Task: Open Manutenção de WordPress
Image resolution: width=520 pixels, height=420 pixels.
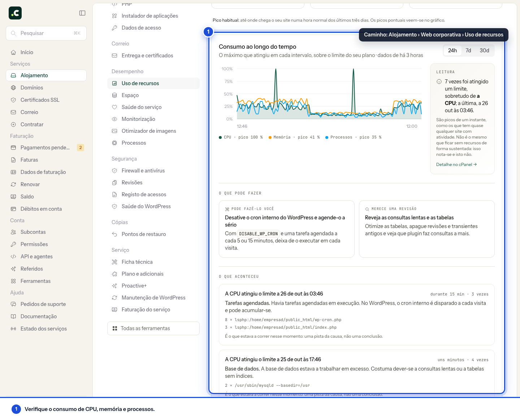Action: (x=153, y=298)
